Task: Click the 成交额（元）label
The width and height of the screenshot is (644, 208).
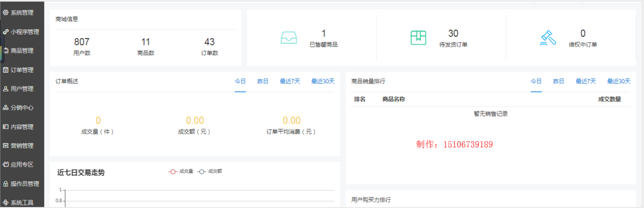Action: pyautogui.click(x=194, y=132)
